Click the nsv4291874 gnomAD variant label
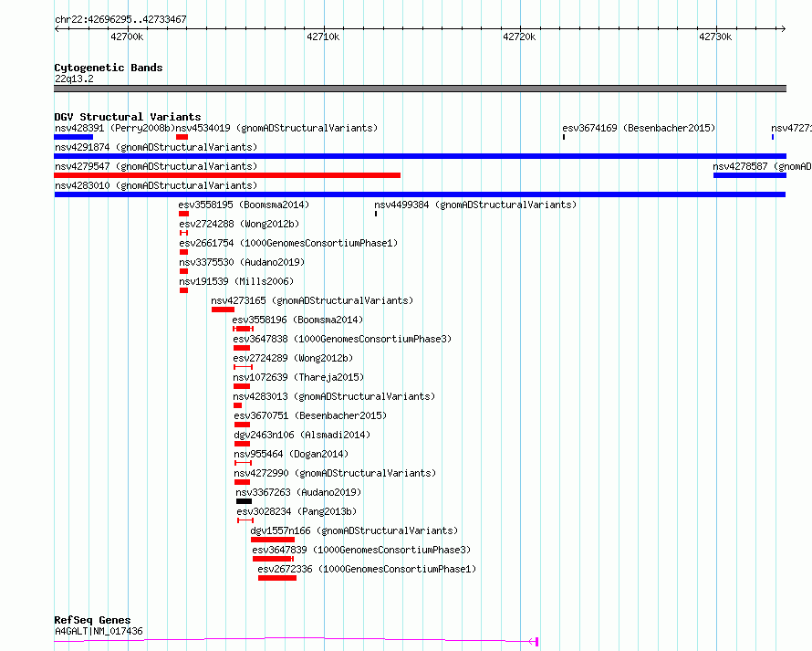This screenshot has width=812, height=651. coord(156,147)
